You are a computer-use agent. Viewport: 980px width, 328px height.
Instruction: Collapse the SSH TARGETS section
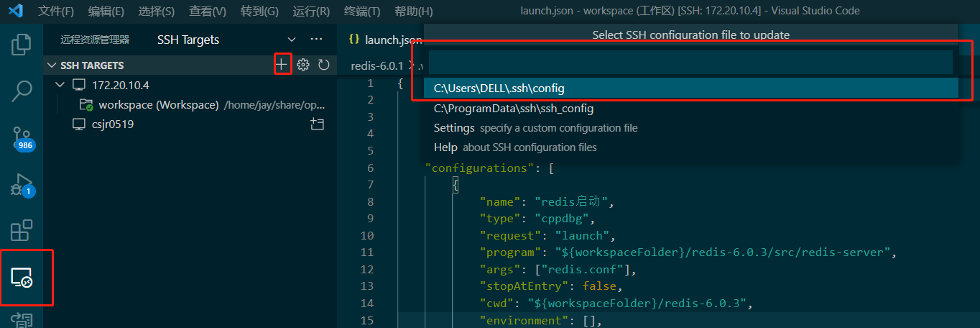click(x=51, y=65)
